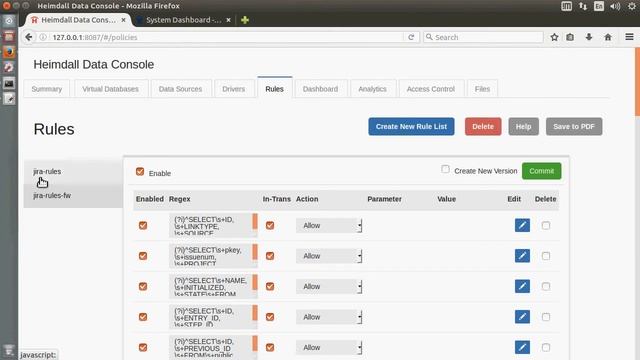This screenshot has height=360, width=640.
Task: Launch Firefox from Ubuntu dock
Action: pyautogui.click(x=9, y=52)
